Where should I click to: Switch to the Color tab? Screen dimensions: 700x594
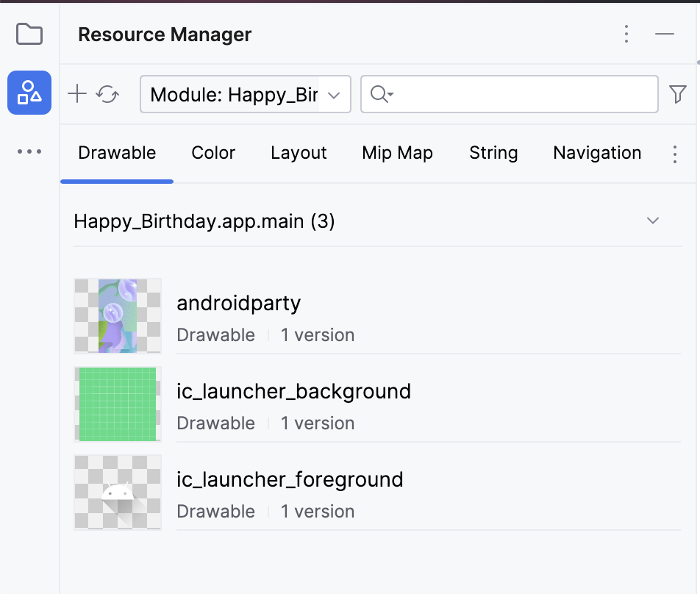pos(213,153)
